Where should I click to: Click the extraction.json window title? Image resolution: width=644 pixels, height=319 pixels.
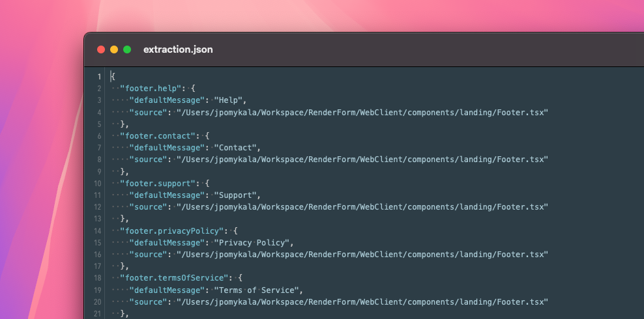coord(178,49)
